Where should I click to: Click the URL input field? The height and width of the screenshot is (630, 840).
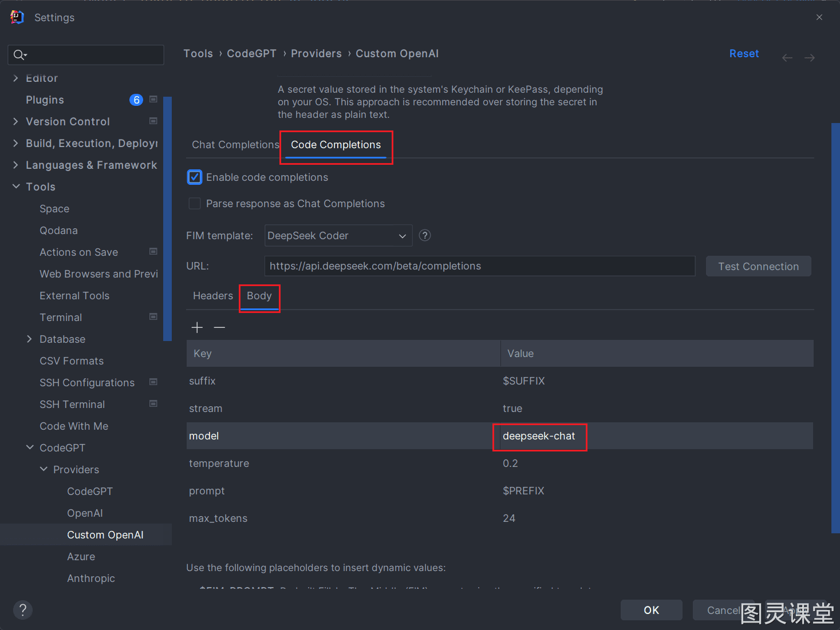click(480, 266)
